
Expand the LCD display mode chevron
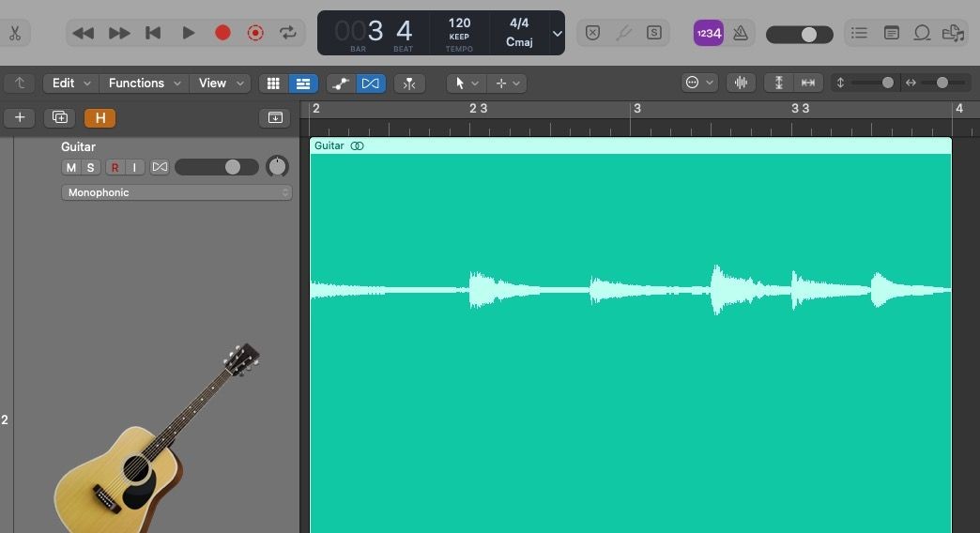[x=557, y=33]
